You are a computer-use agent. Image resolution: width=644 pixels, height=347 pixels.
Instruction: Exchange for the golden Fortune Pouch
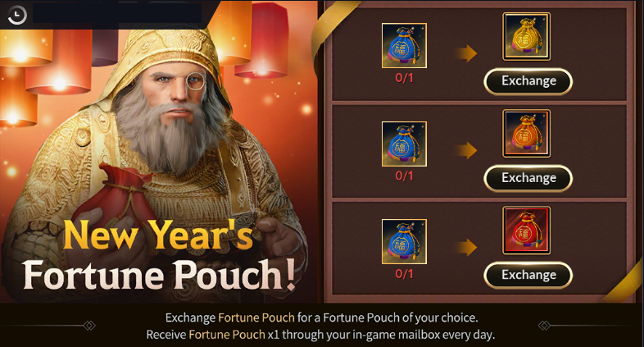click(528, 81)
